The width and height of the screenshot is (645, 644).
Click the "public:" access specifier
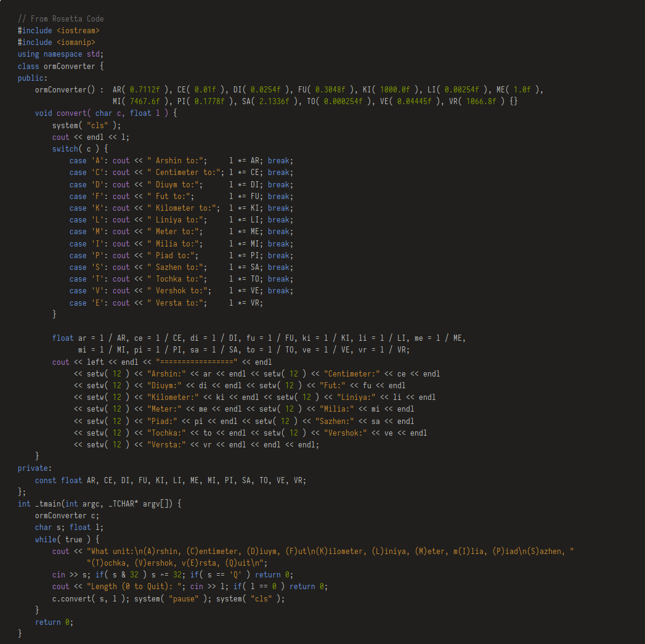32,78
